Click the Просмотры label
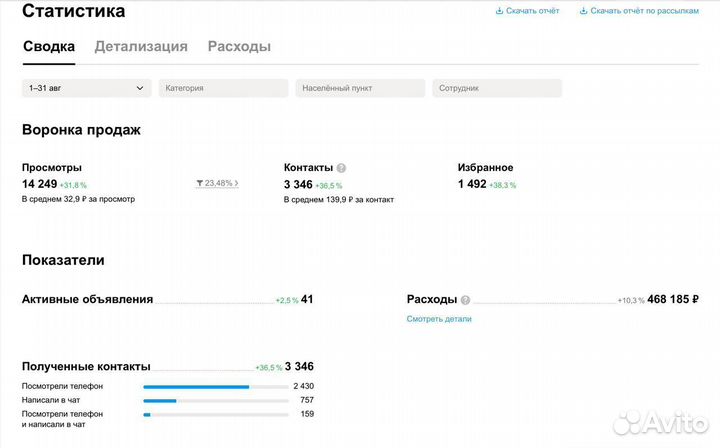 pyautogui.click(x=52, y=168)
